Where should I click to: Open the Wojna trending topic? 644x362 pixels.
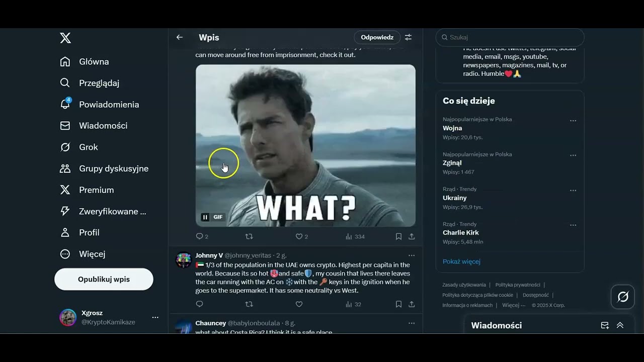[452, 128]
